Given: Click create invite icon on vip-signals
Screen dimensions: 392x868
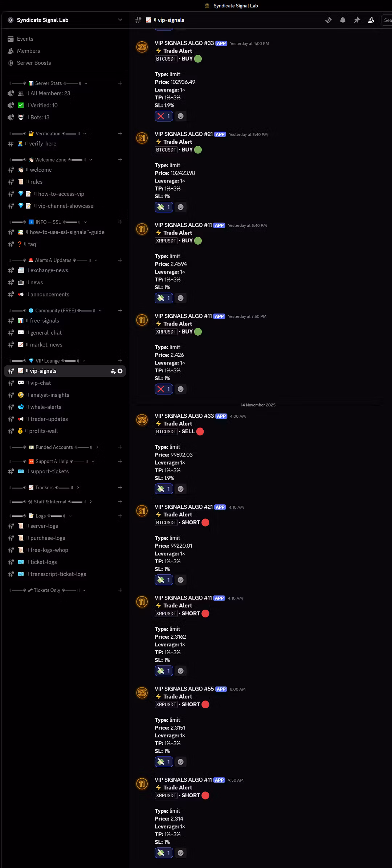Looking at the screenshot, I should (113, 371).
